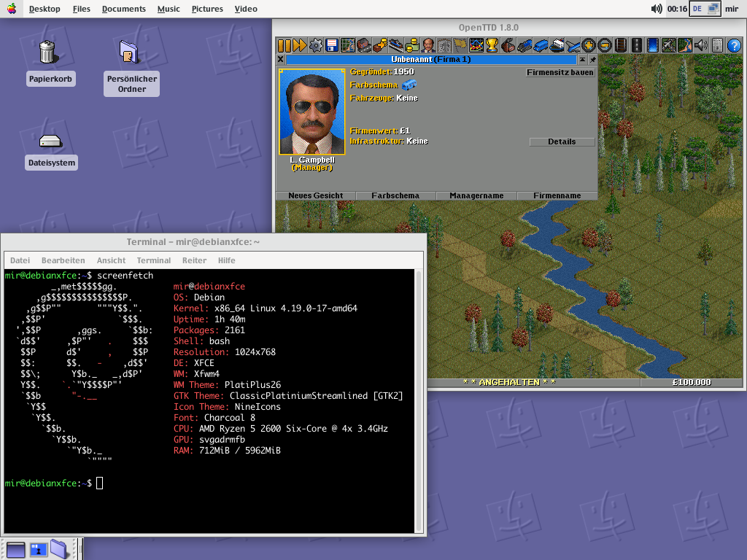Select the Dateisystem desktop icon

pos(52,150)
